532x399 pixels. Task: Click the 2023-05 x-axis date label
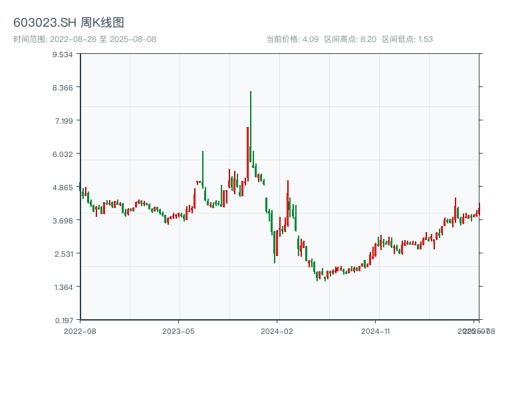tap(179, 331)
